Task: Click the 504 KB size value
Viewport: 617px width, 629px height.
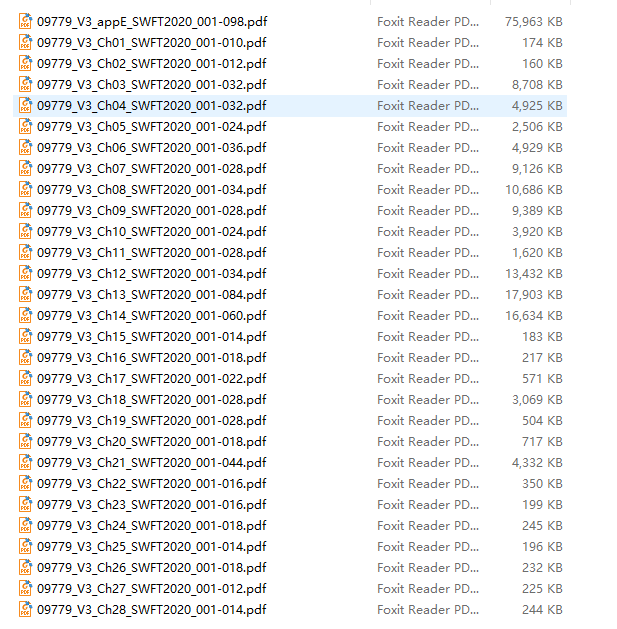Action: [x=542, y=420]
